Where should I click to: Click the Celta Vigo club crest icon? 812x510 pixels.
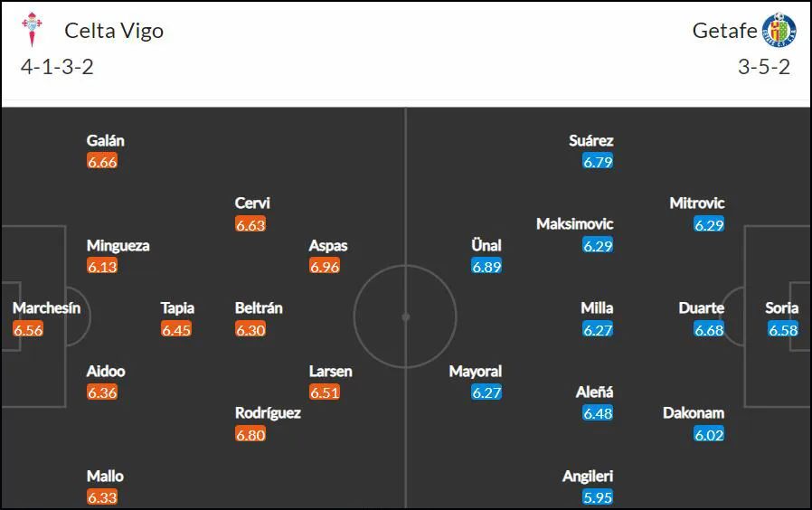tap(32, 29)
